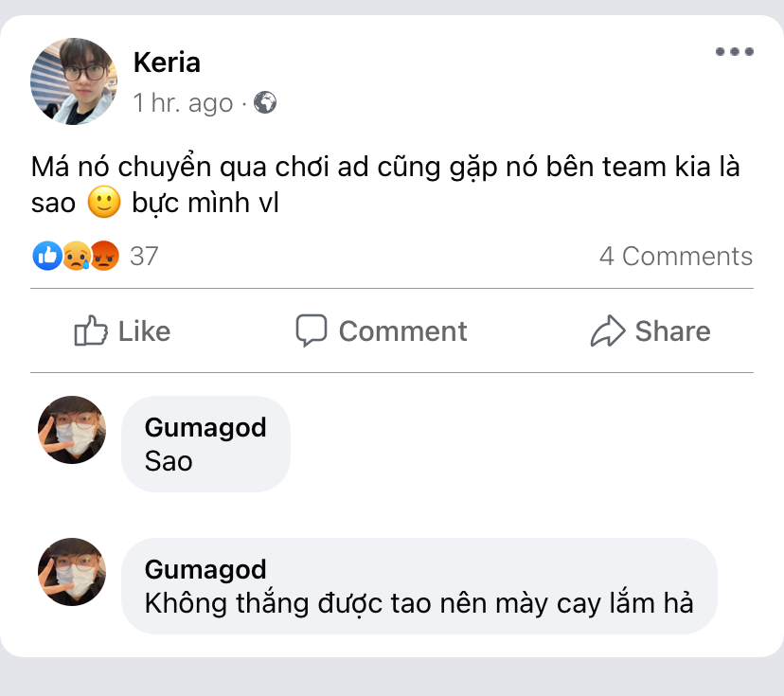The image size is (784, 696).
Task: Click the "Không thắng được tao" comment text
Action: (x=419, y=602)
